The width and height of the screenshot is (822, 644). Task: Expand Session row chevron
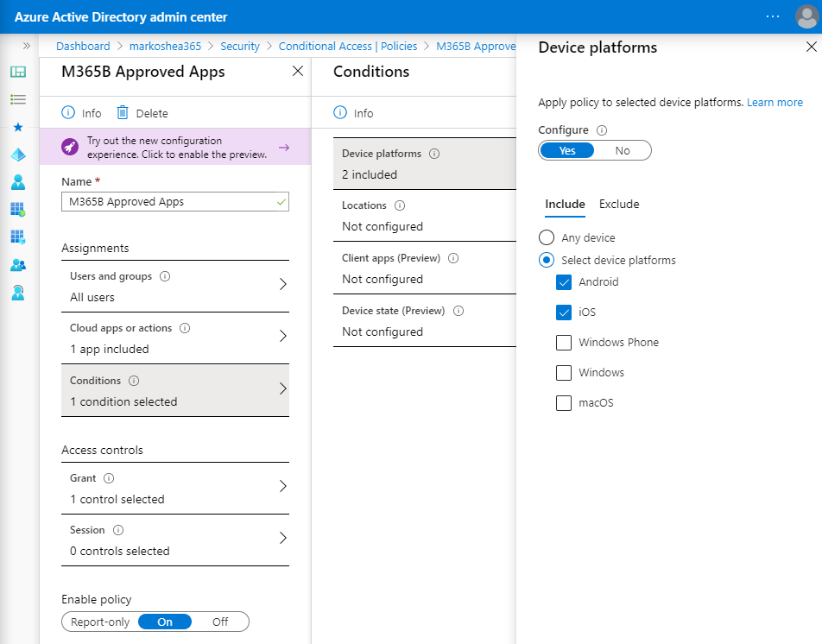(283, 538)
